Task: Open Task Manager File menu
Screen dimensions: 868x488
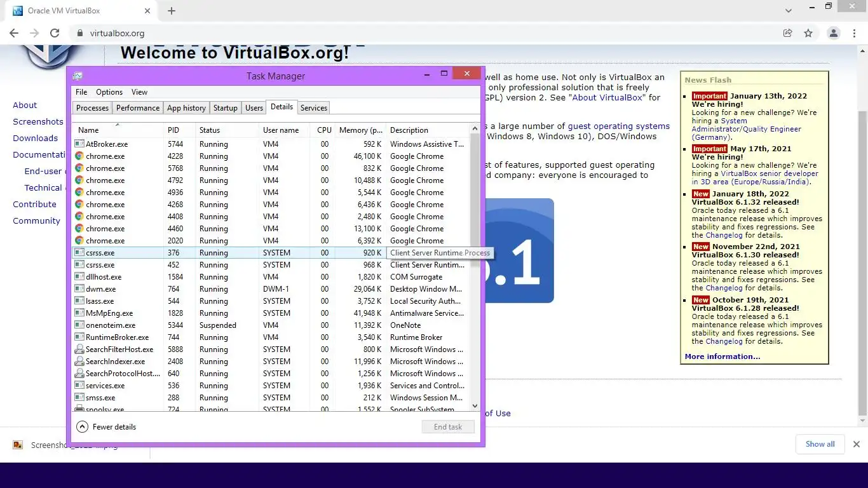Action: (x=81, y=92)
